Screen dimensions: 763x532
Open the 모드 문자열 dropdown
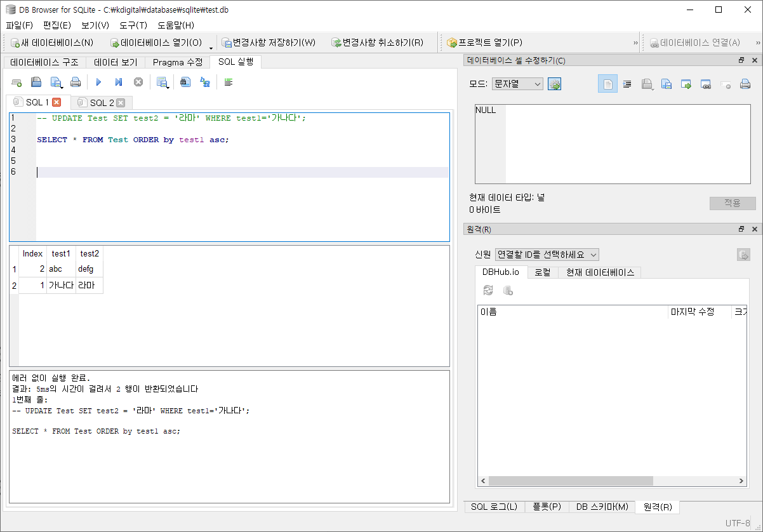pyautogui.click(x=517, y=84)
